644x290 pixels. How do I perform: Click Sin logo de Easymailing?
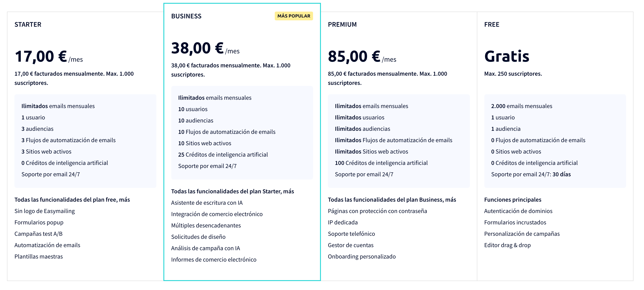click(x=45, y=211)
